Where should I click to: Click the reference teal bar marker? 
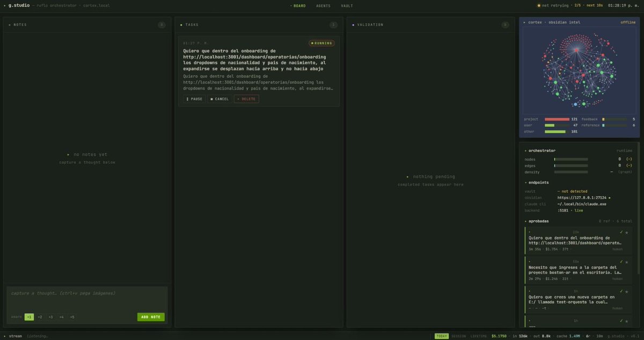(x=603, y=125)
